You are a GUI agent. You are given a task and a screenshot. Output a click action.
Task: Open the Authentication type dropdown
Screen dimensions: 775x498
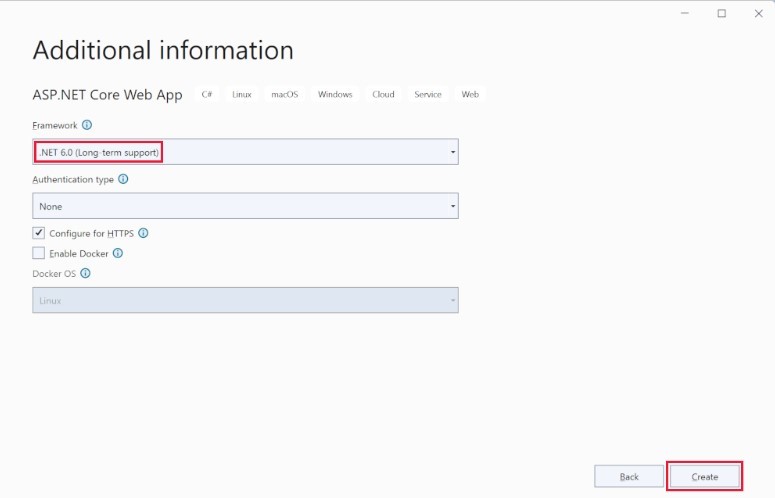[x=245, y=206]
